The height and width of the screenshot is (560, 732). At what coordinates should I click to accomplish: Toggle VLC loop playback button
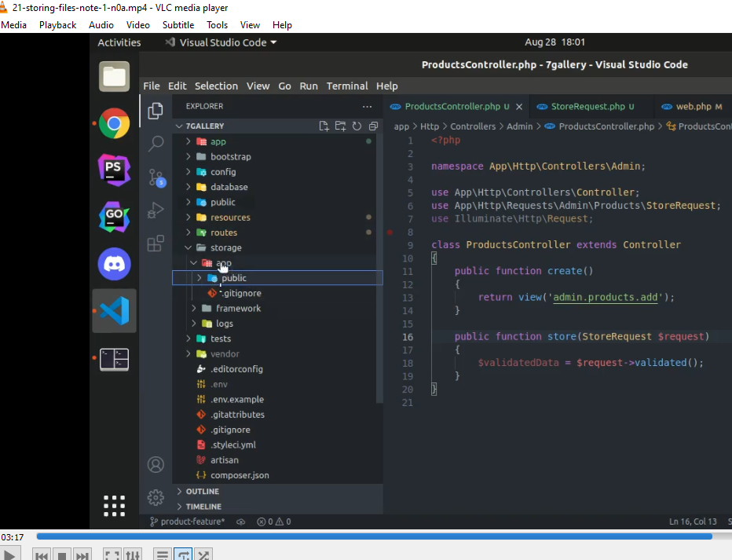[x=184, y=555]
